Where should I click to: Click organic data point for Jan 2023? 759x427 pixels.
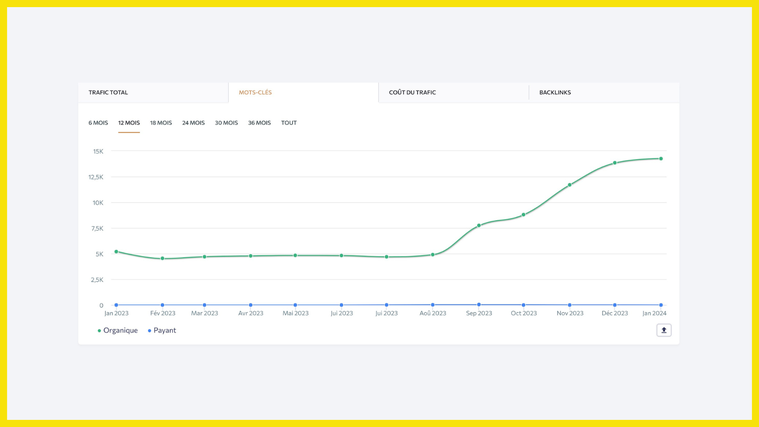pos(116,252)
